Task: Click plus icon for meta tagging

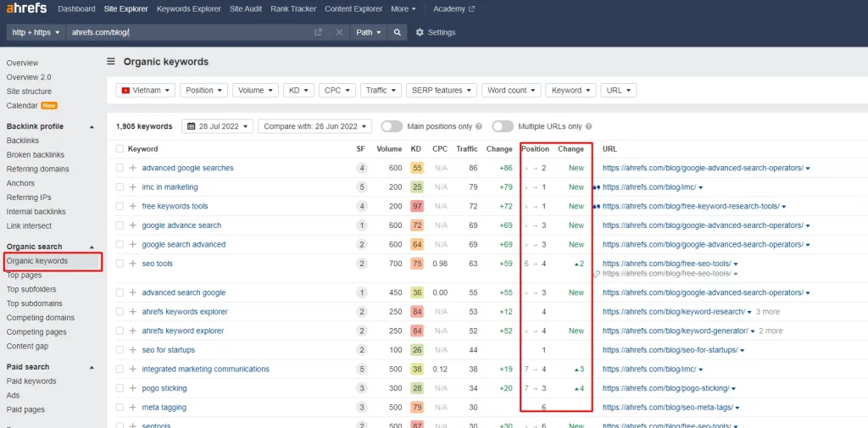Action: coord(133,408)
